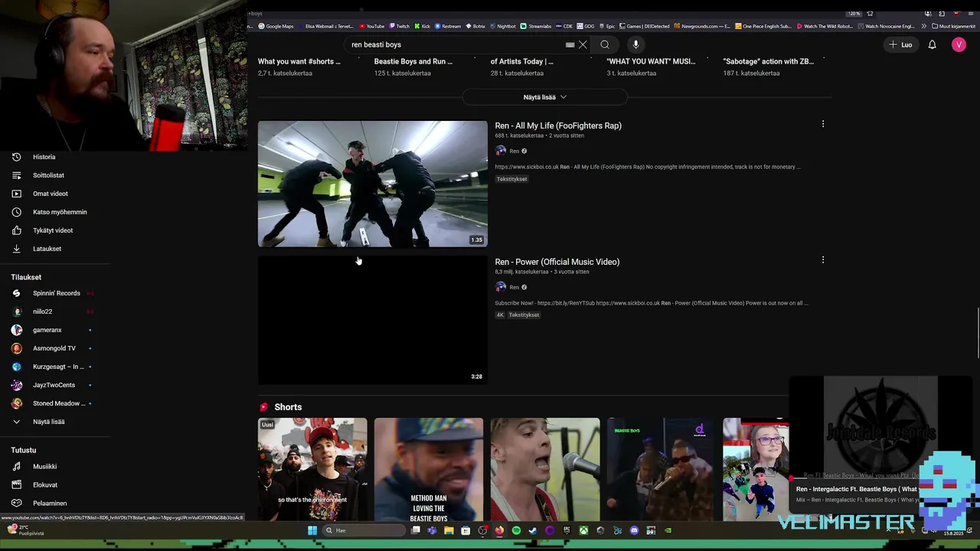
Task: Open the 'Method Man loving the Beastie Boys' short
Action: pos(429,469)
